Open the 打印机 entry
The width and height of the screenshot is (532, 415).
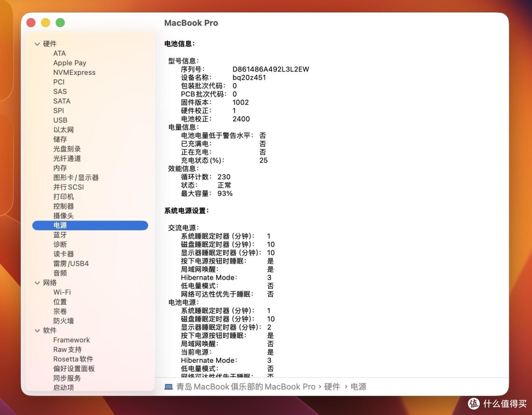point(64,196)
